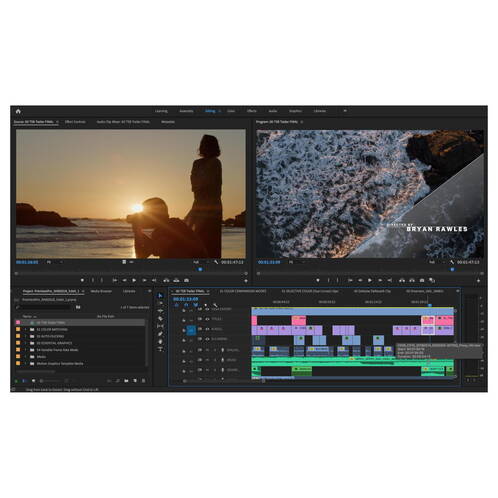This screenshot has height=498, width=498.
Task: Switch to the Effects workspace
Action: pos(252,111)
